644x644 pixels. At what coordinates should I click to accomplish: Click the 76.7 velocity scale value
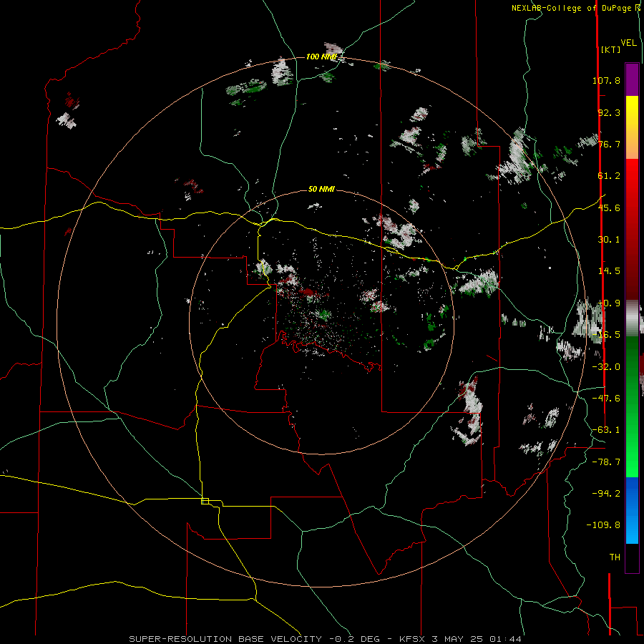pos(609,144)
